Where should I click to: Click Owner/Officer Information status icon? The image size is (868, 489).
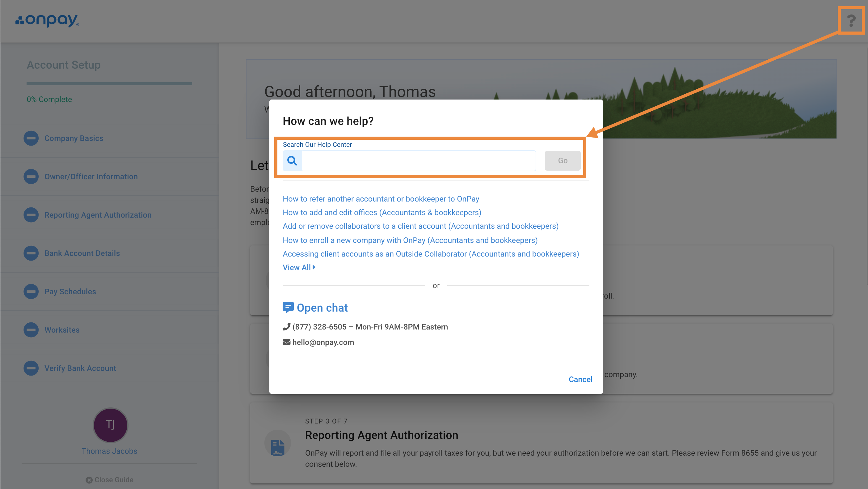click(x=31, y=177)
